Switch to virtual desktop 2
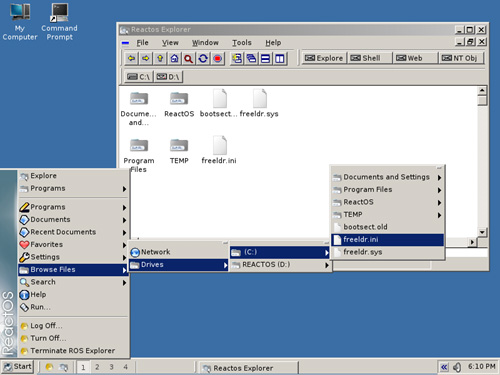This screenshot has width=500, height=375. click(97, 367)
